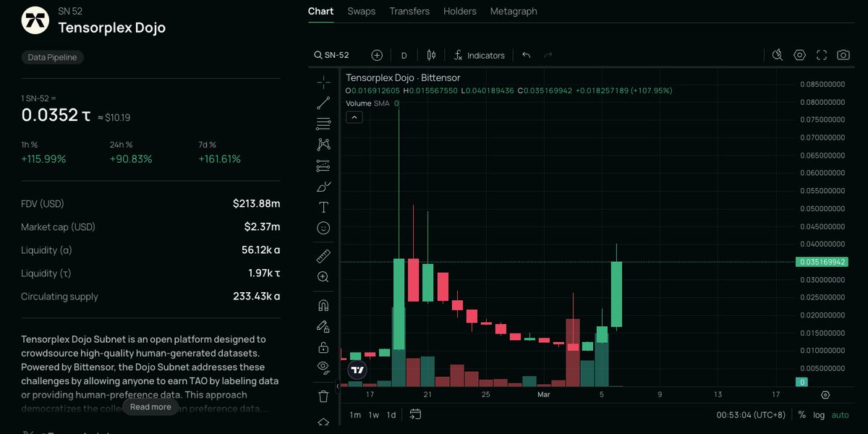
Task: Remove drawings with the trash icon
Action: (323, 396)
